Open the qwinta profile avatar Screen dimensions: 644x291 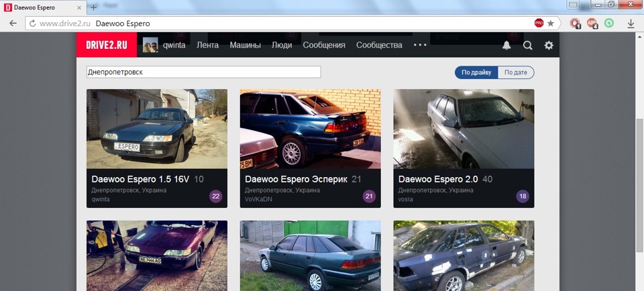coord(150,45)
